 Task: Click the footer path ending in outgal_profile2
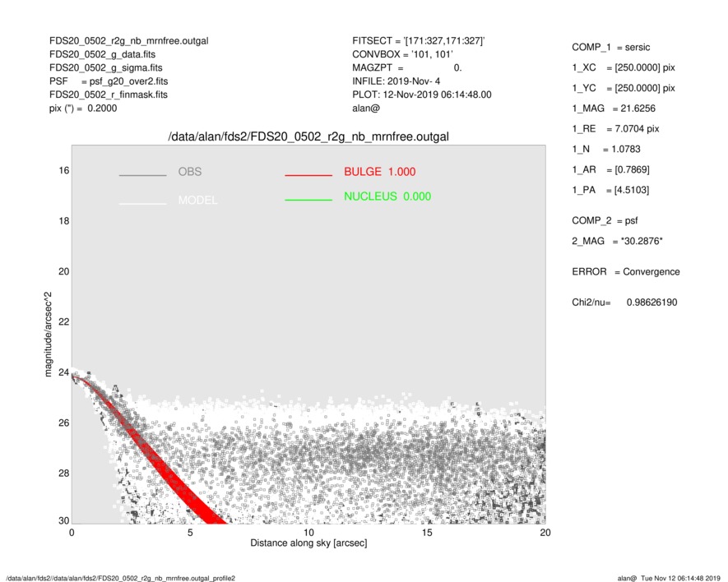coord(121,578)
